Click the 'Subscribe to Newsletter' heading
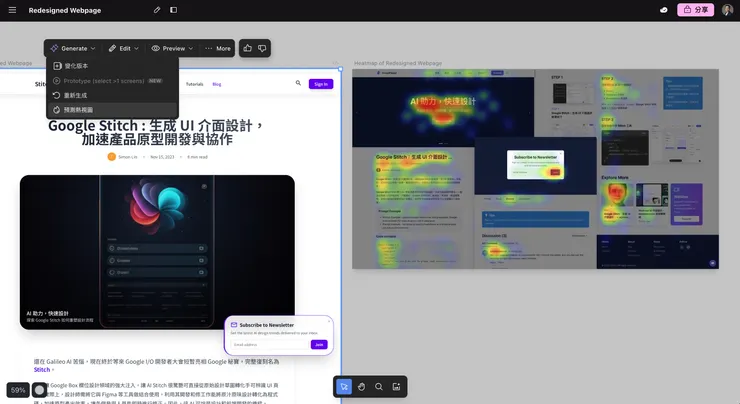This screenshot has height=404, width=740. pyautogui.click(x=266, y=325)
